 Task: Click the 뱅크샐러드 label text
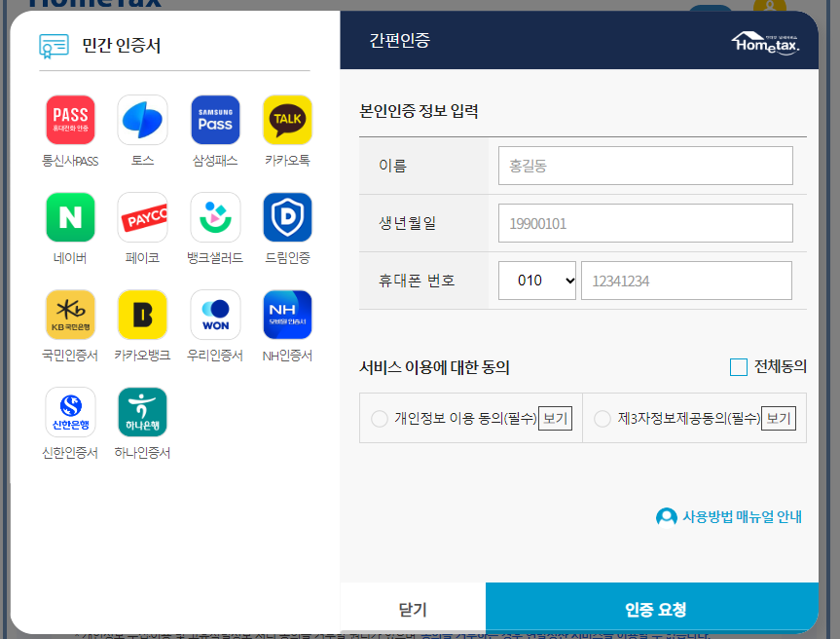[215, 258]
